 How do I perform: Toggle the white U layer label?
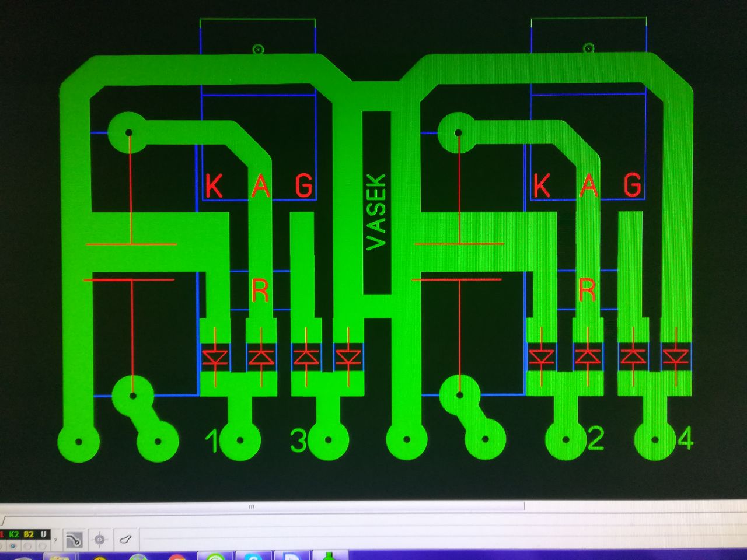[43, 534]
